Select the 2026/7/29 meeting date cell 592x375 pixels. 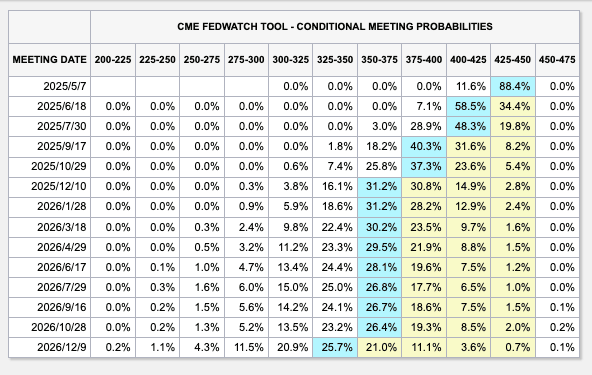coord(49,287)
